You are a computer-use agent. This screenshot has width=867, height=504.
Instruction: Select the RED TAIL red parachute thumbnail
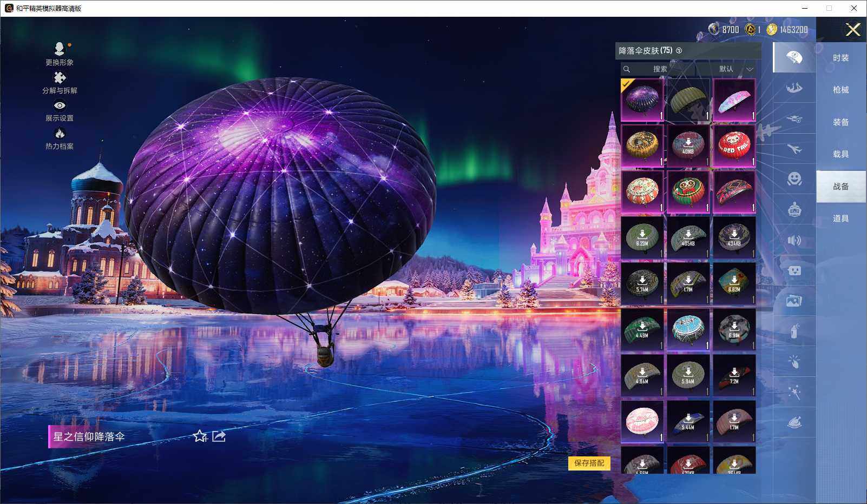(734, 146)
